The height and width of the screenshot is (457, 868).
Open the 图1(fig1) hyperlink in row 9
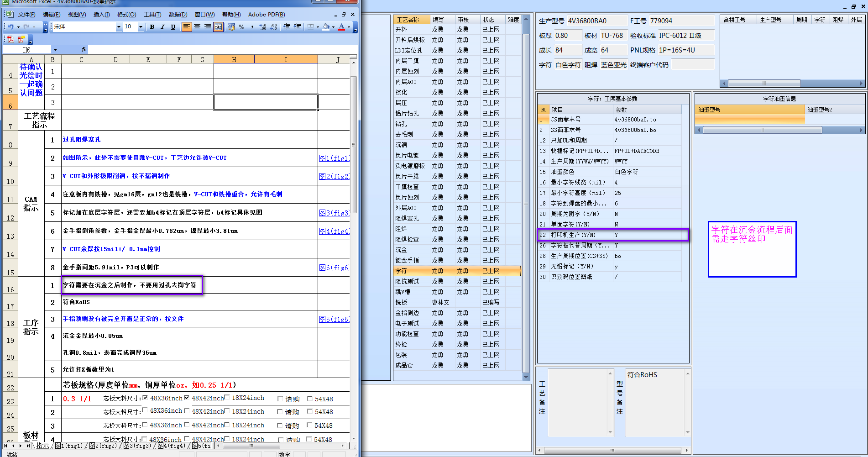(334, 158)
